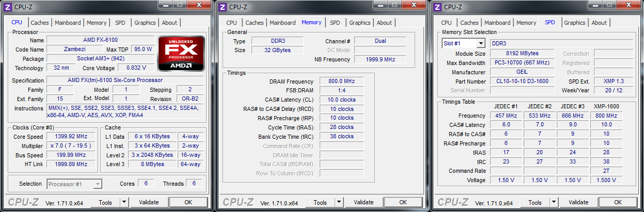
Task: Open Graphics tab in first CPU-Z window
Action: [x=145, y=23]
